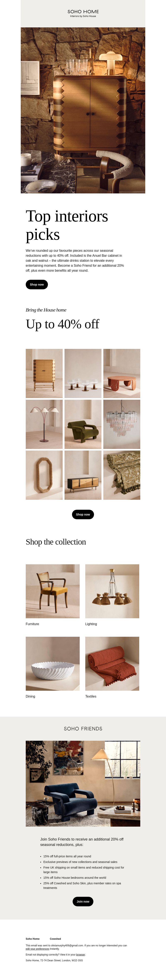
Task: Select the rattan octagonal mirror thumbnail
Action: (44, 475)
